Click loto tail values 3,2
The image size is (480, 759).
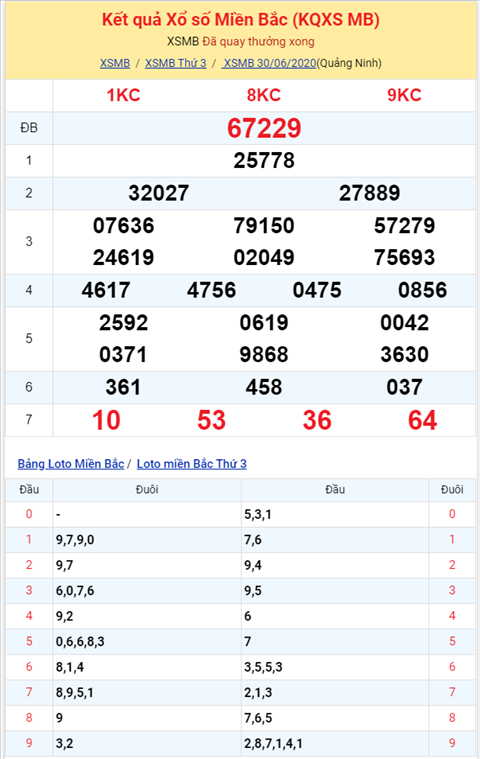pos(64,744)
